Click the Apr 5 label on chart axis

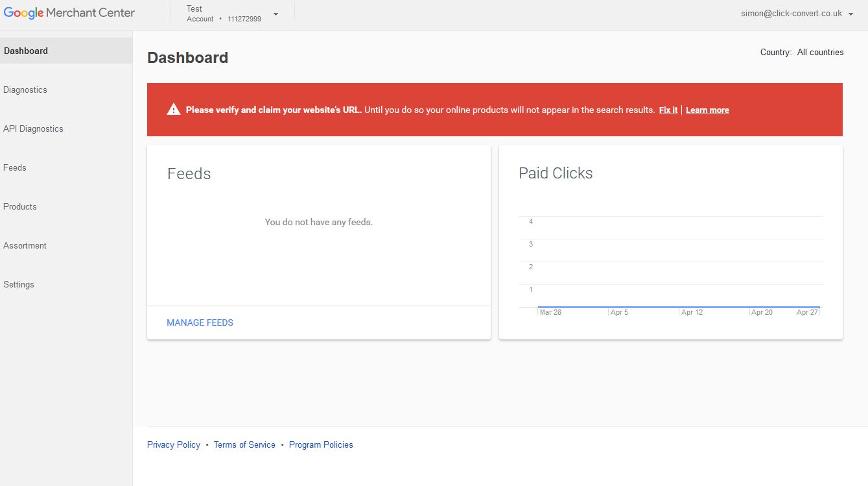tap(619, 313)
